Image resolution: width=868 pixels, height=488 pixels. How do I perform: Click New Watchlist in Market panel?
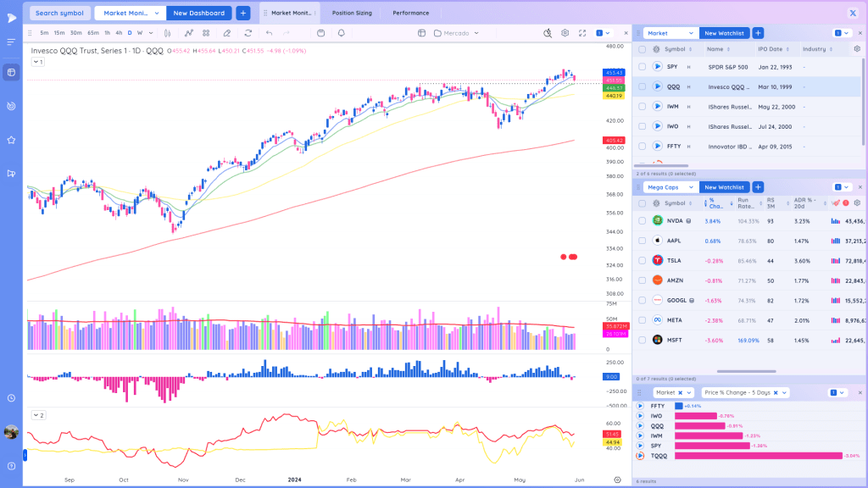[x=724, y=33]
